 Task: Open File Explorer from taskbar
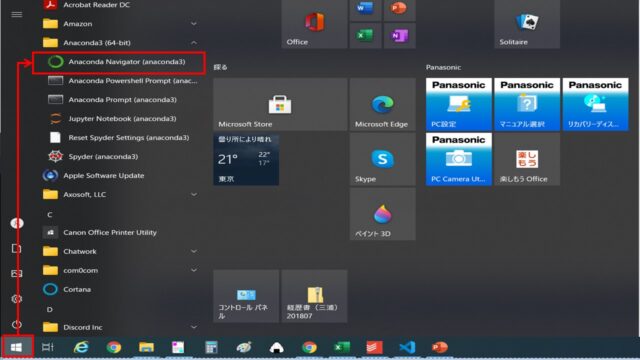point(146,347)
